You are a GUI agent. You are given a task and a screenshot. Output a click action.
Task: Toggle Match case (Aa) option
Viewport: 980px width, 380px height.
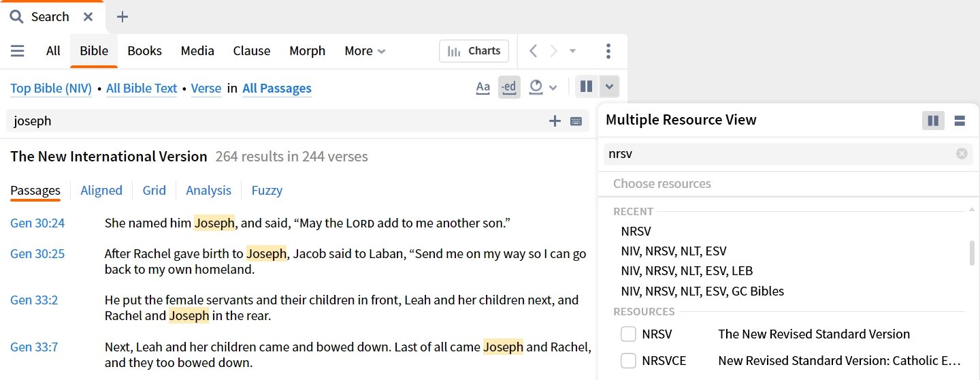(483, 87)
